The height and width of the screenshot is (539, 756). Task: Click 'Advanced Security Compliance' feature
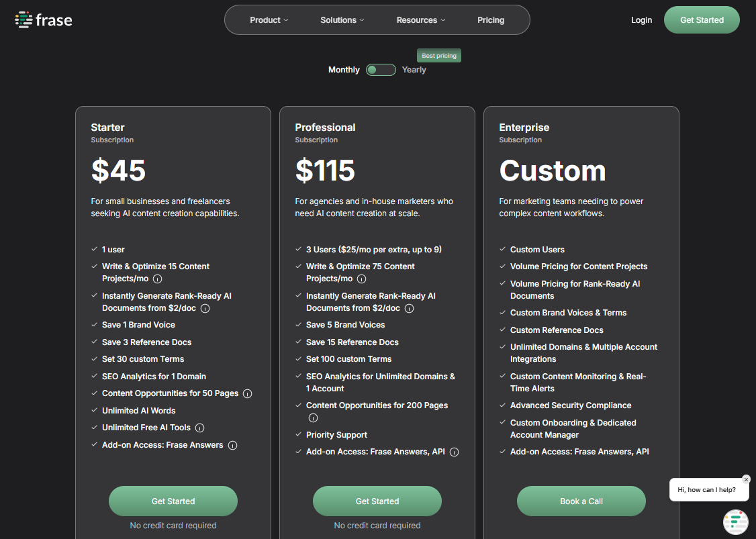(x=571, y=405)
